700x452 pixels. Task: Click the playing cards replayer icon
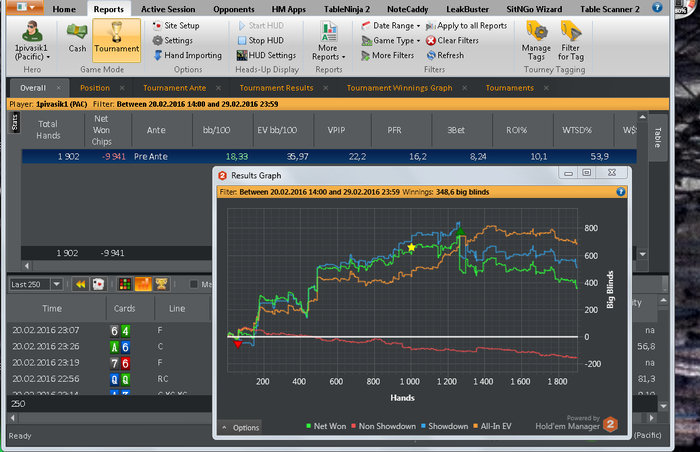(x=98, y=284)
